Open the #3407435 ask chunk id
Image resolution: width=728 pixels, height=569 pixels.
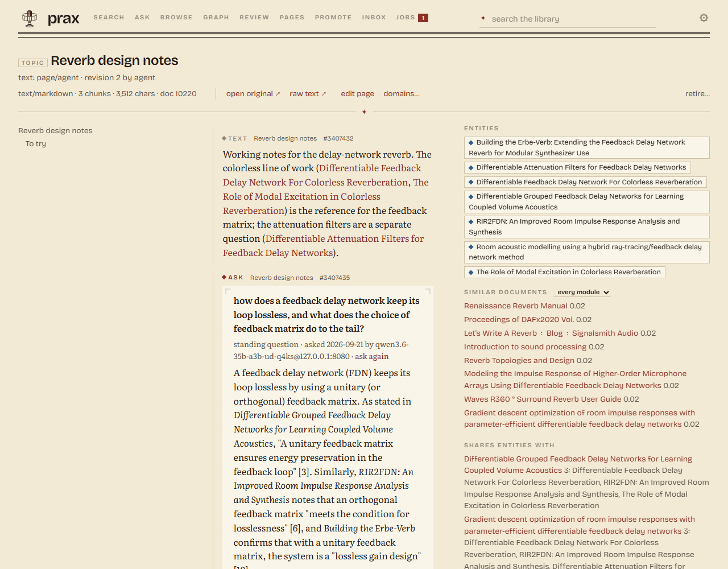point(335,278)
